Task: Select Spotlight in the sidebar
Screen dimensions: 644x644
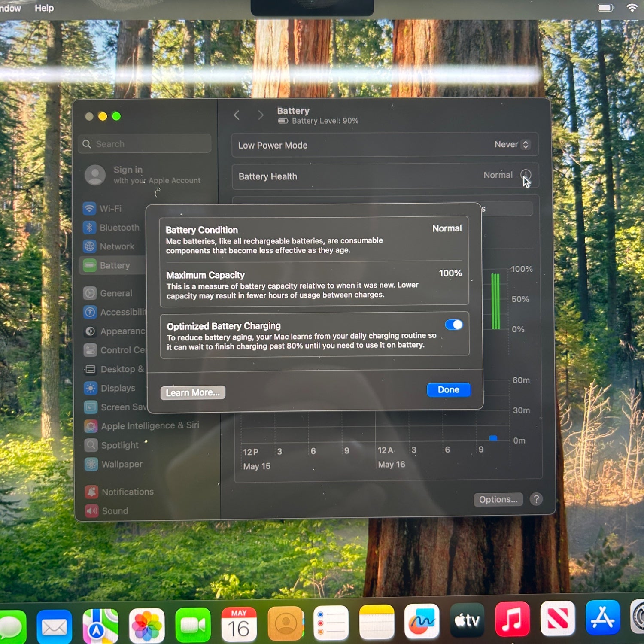Action: [x=112, y=445]
